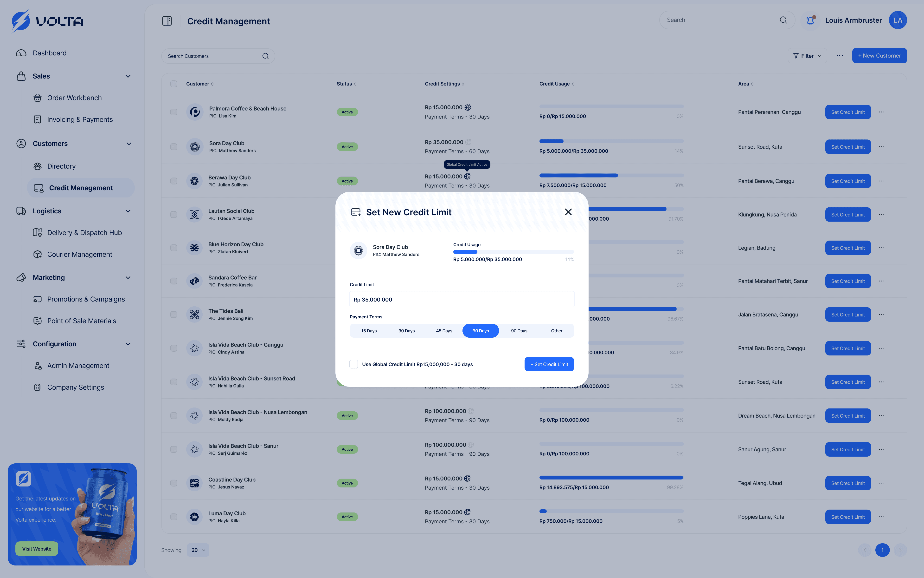Check Use Global Credit Limit checkbox
Screen dimensions: 924x578
click(354, 364)
